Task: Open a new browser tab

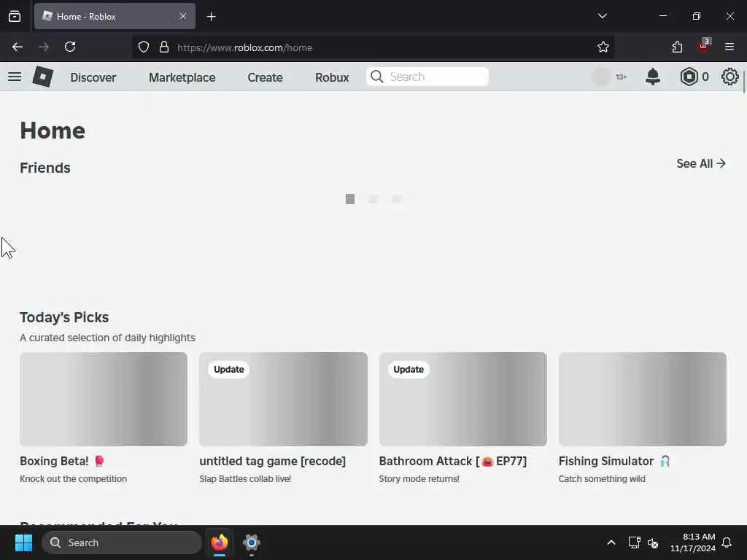Action: tap(211, 17)
